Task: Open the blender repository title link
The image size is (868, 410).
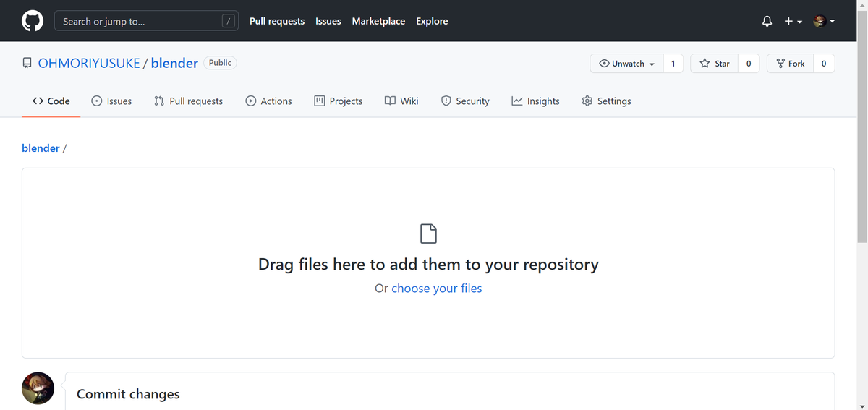Action: click(174, 63)
